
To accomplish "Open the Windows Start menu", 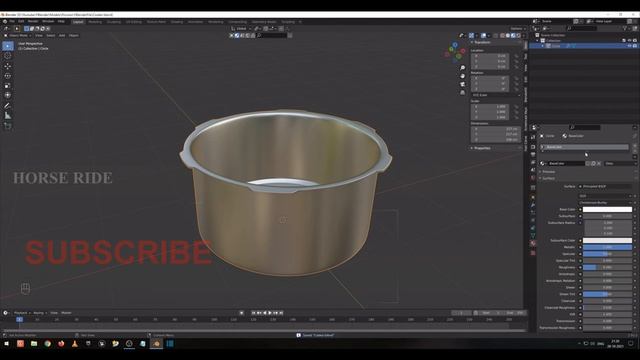I will click(7, 344).
